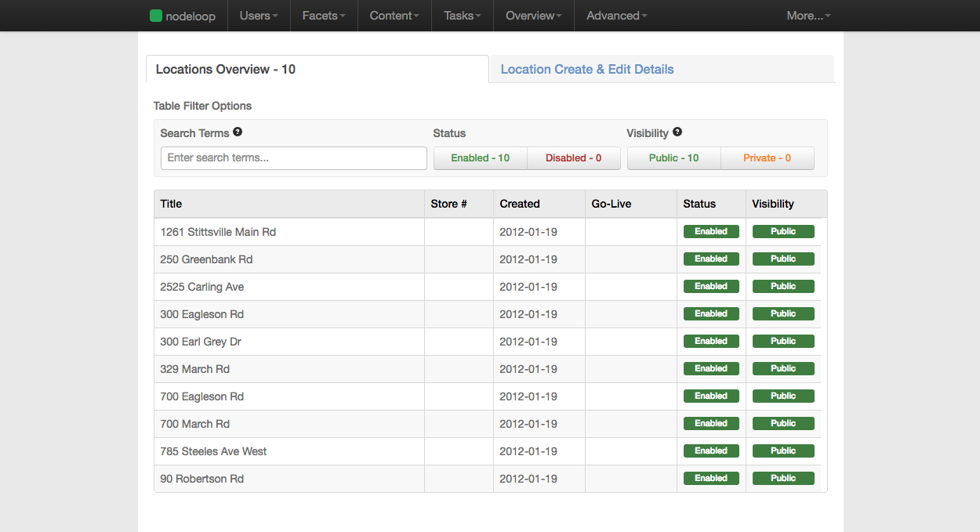Sort by the Visibility column header

[x=786, y=204]
